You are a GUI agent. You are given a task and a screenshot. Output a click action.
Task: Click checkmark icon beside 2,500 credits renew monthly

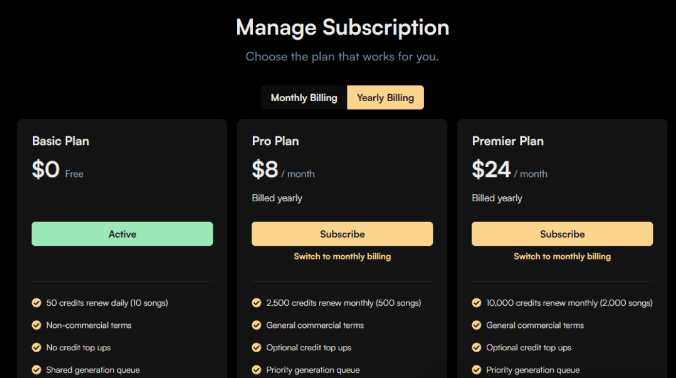[256, 303]
